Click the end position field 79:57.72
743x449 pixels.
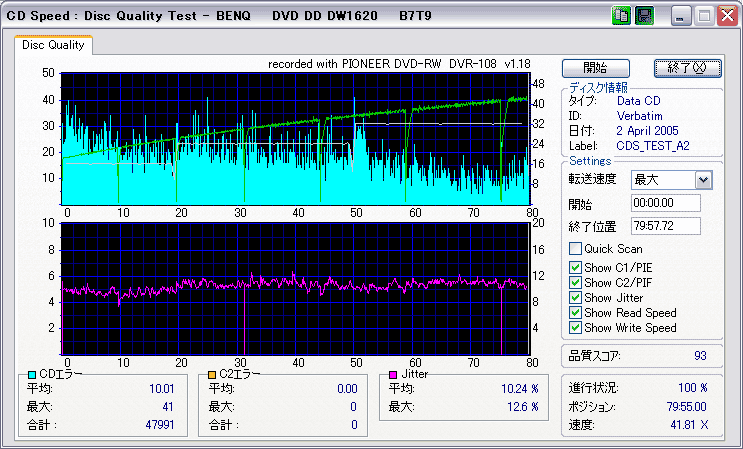point(666,226)
